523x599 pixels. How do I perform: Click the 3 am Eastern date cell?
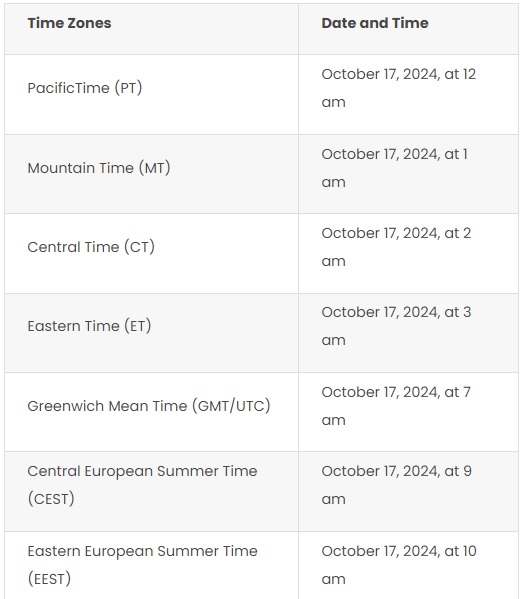point(408,333)
